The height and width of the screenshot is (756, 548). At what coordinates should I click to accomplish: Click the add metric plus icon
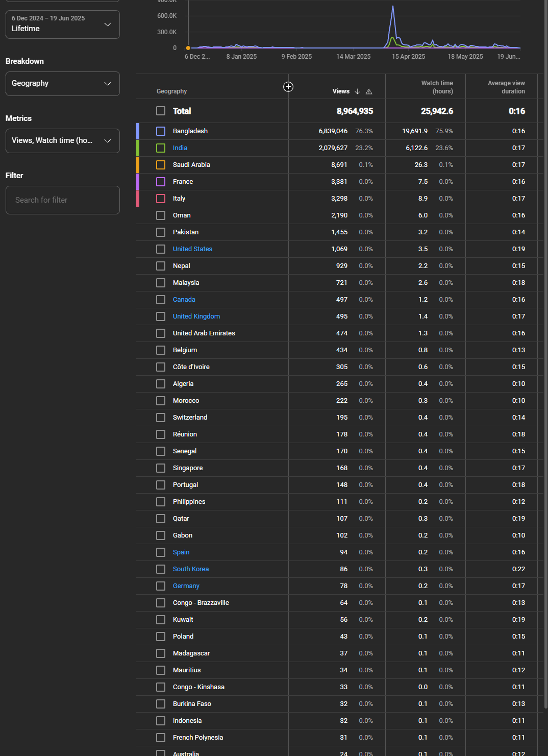click(288, 87)
